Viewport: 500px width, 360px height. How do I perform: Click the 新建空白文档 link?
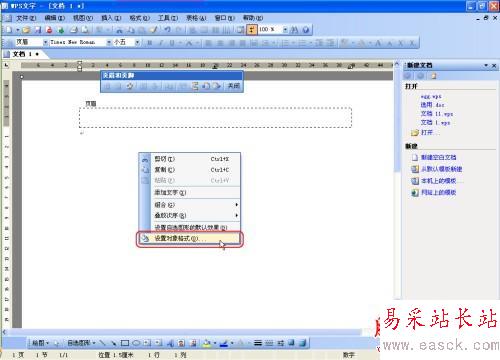[x=438, y=157]
